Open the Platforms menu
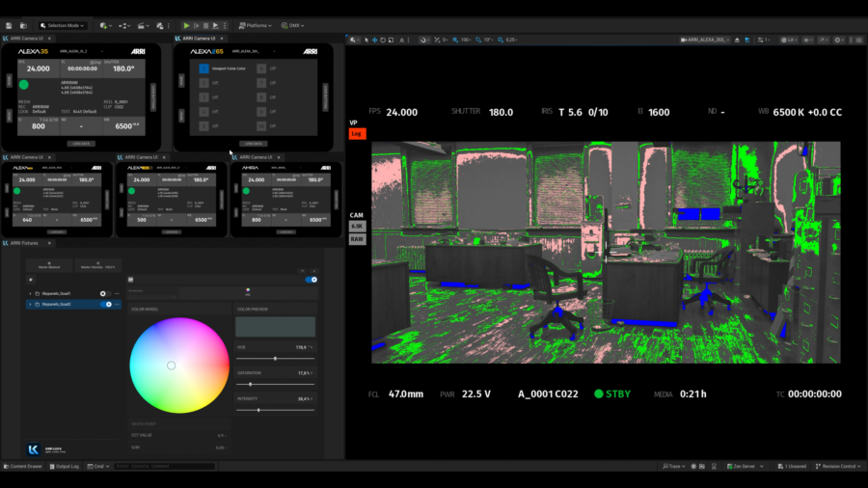The image size is (868, 488). (256, 25)
